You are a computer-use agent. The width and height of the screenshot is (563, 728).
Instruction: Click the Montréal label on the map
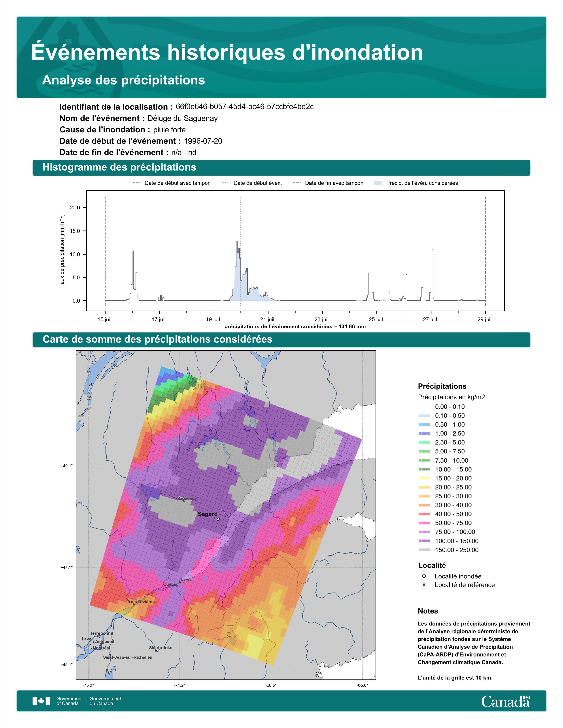click(x=101, y=648)
